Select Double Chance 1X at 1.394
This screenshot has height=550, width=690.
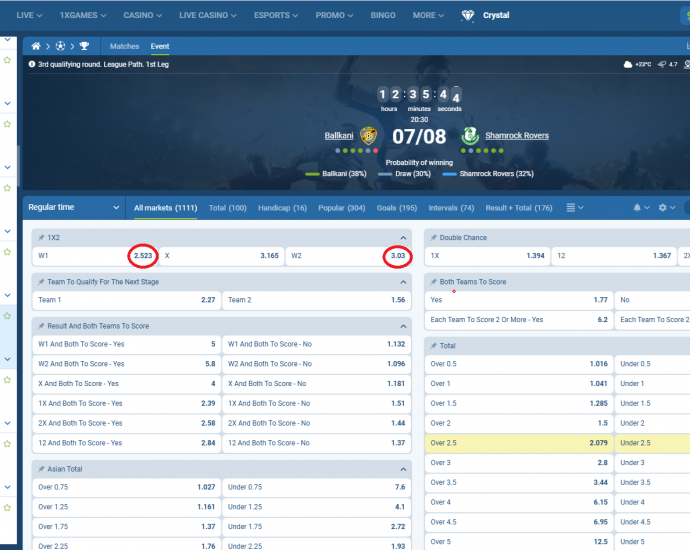487,256
